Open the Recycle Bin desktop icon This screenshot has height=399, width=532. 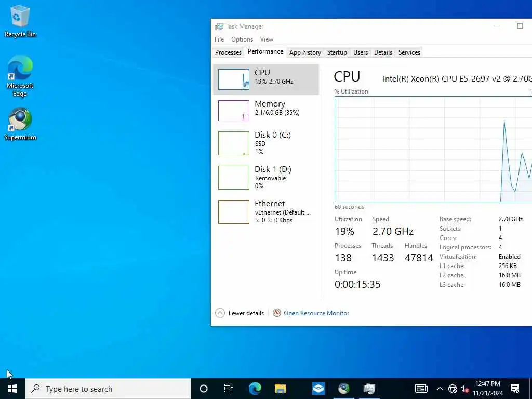click(20, 21)
